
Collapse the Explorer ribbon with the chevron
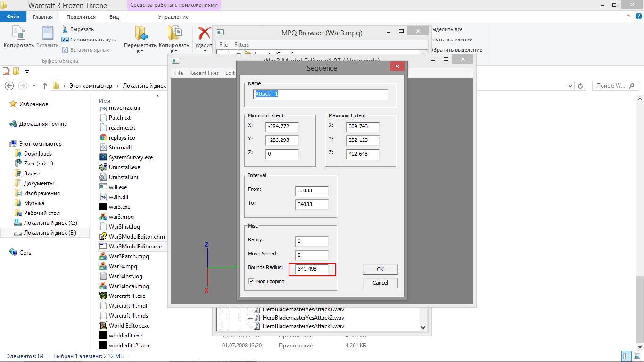click(x=629, y=16)
